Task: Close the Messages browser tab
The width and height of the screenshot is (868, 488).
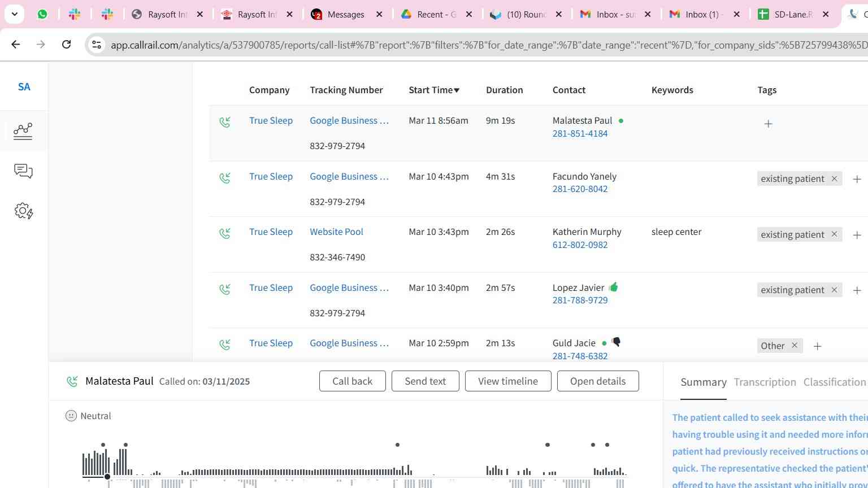Action: pos(379,14)
